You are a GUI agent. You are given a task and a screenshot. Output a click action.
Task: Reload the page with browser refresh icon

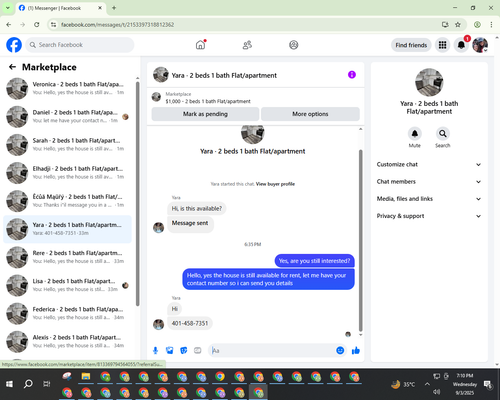click(37, 24)
